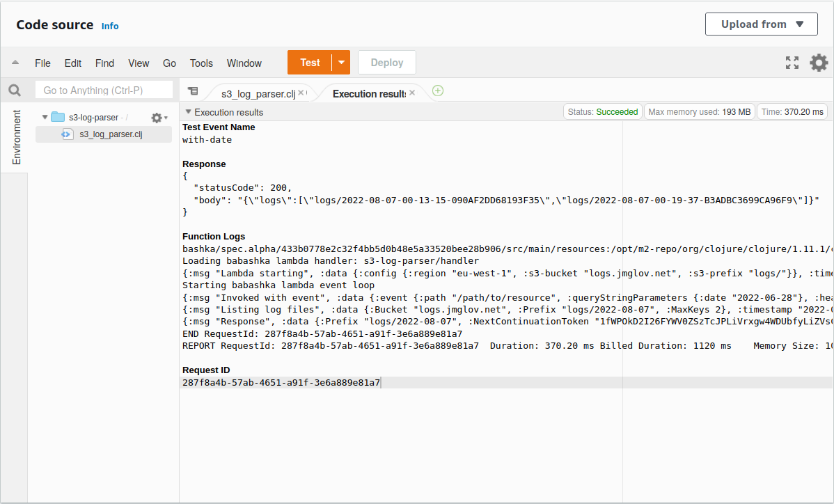834x504 pixels.
Task: Click the Request ID value line
Action: point(281,382)
